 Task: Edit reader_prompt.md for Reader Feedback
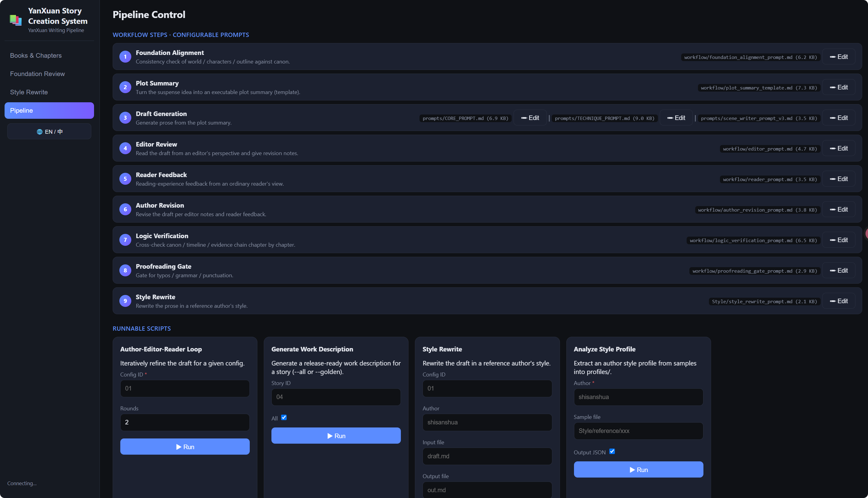839,179
